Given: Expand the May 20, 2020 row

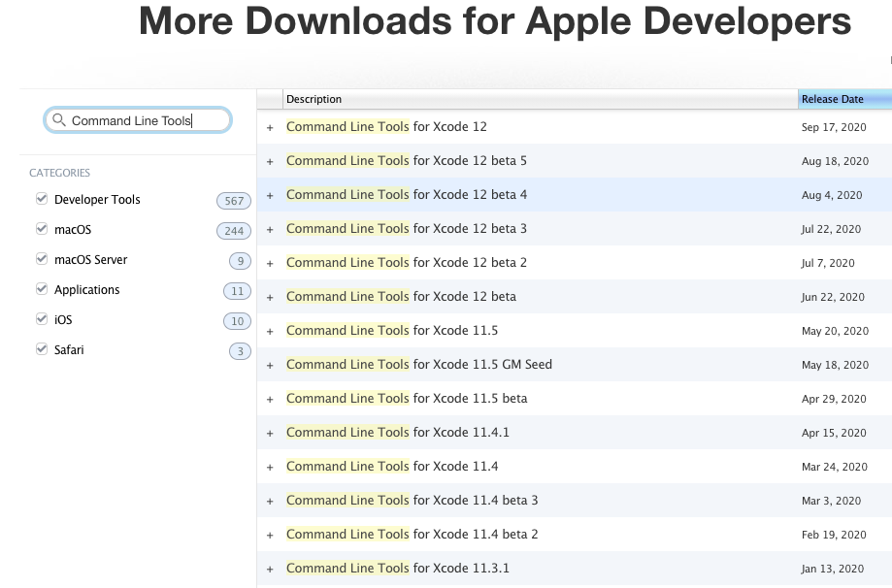Looking at the screenshot, I should pos(270,332).
